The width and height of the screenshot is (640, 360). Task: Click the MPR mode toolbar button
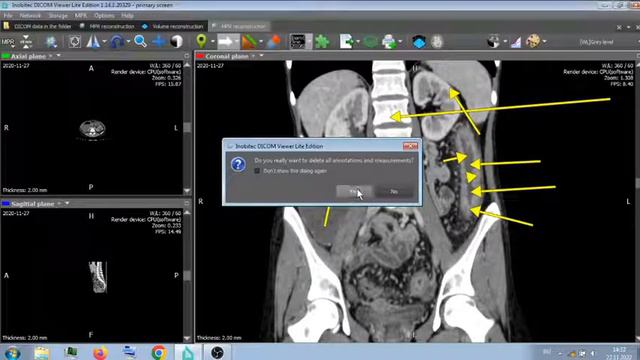(x=8, y=42)
